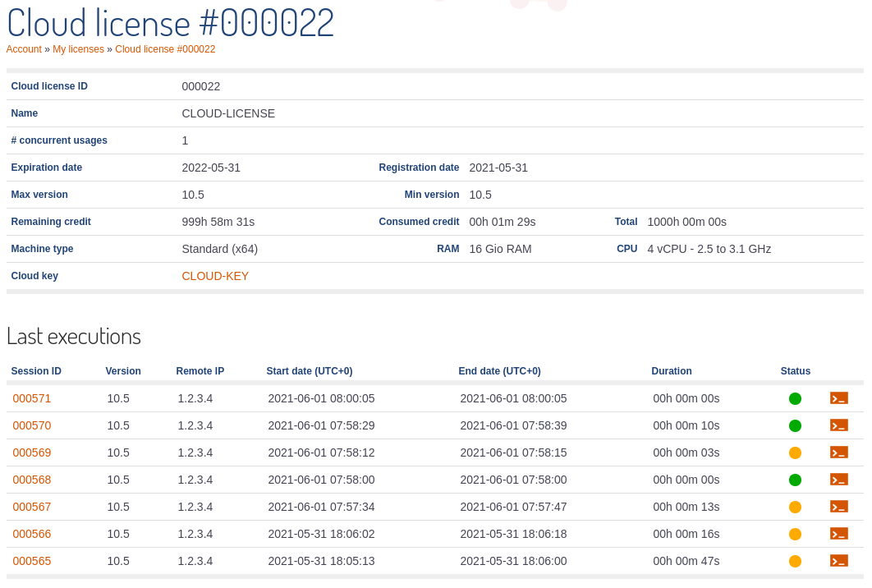This screenshot has width=872, height=588.
Task: Navigate to My licenses breadcrumb
Action: coord(78,49)
